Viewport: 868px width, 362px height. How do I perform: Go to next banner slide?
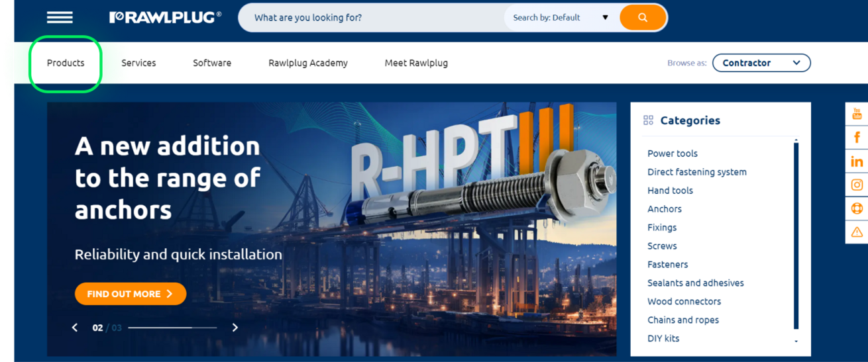click(235, 328)
